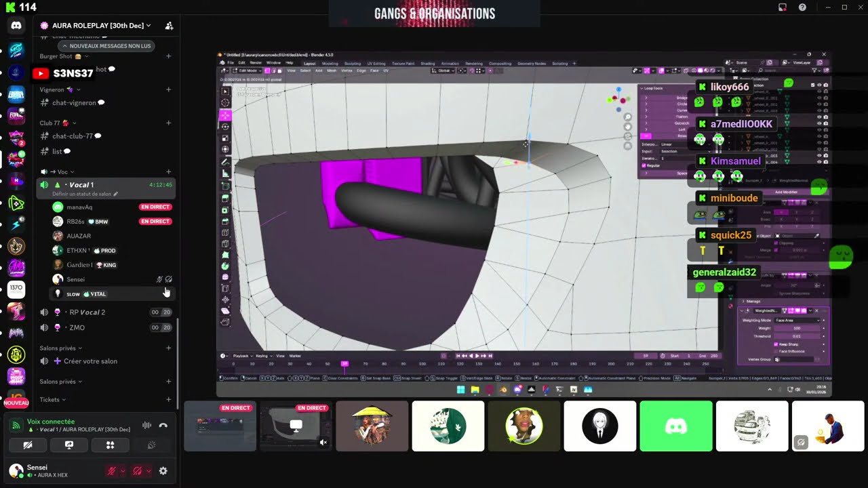Image resolution: width=868 pixels, height=488 pixels.
Task: Select Blender's Annotate tool
Action: pyautogui.click(x=225, y=162)
